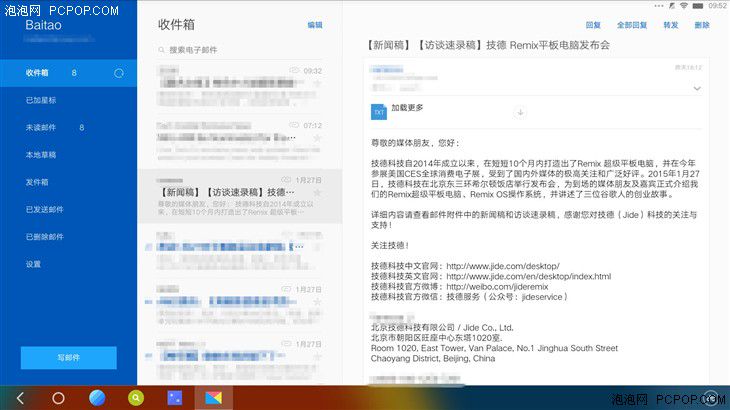Open the TXT attachment icon

click(379, 112)
